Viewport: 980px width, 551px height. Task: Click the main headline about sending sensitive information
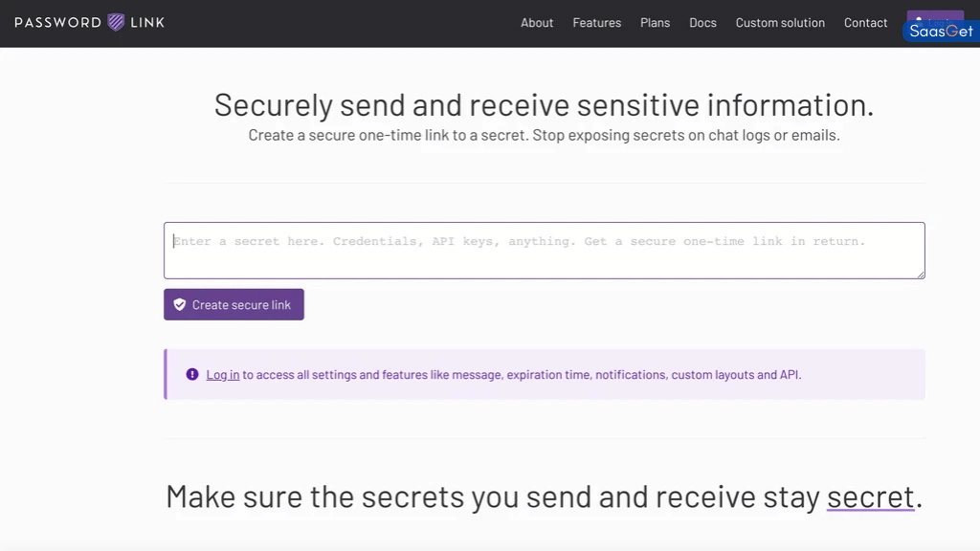(545, 104)
